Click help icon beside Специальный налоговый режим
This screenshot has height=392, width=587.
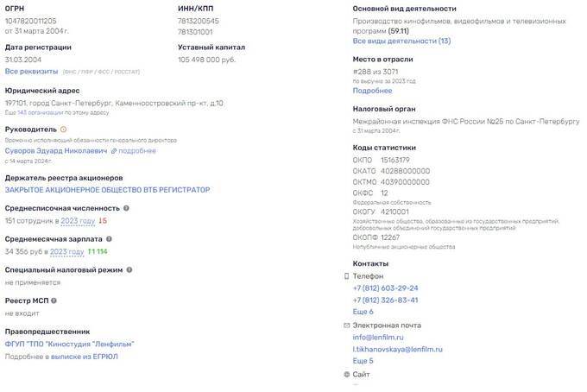129,270
